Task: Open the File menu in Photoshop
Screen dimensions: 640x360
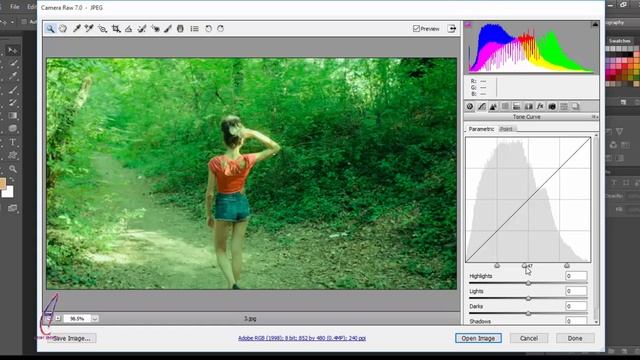Action: [15, 7]
